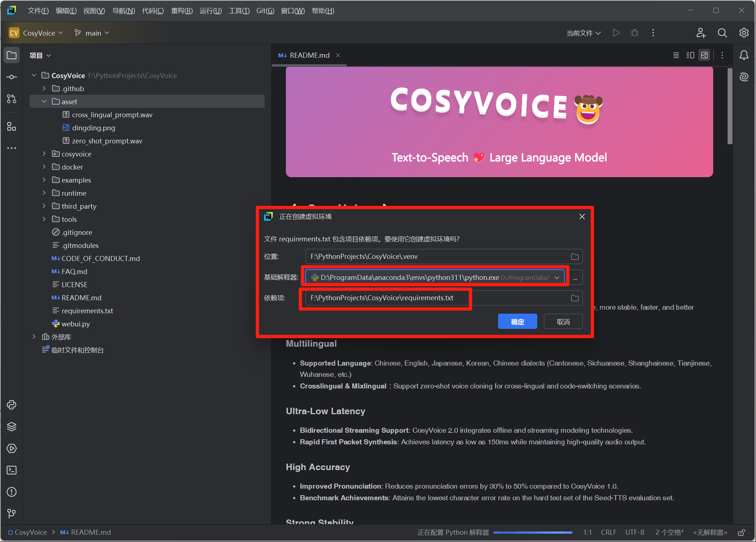
Task: Open the Terminal tool window
Action: 12,470
